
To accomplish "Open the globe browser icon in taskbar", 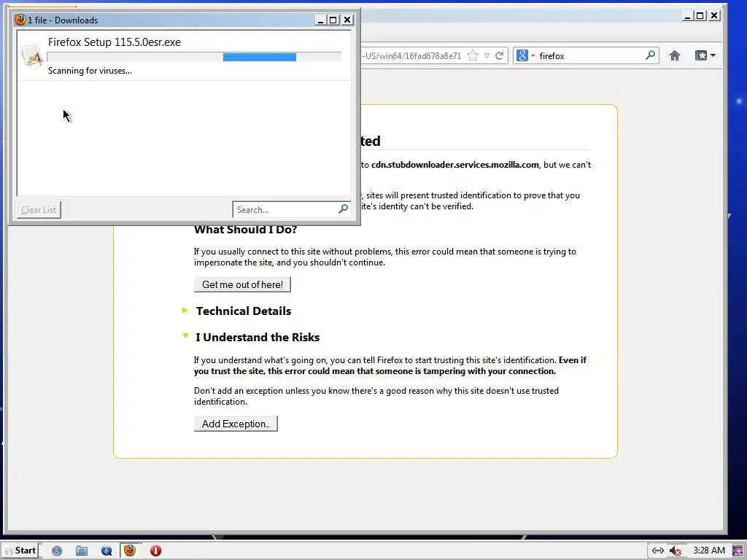I will coord(57,551).
